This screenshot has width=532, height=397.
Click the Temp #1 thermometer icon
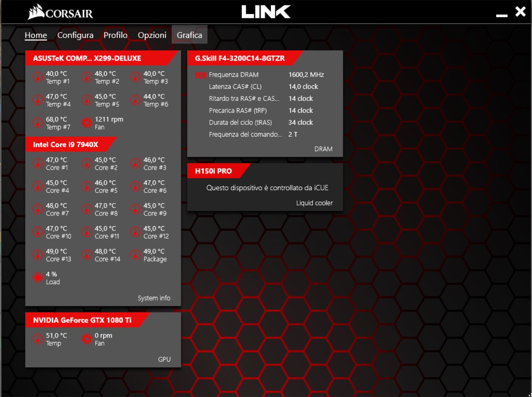click(37, 77)
